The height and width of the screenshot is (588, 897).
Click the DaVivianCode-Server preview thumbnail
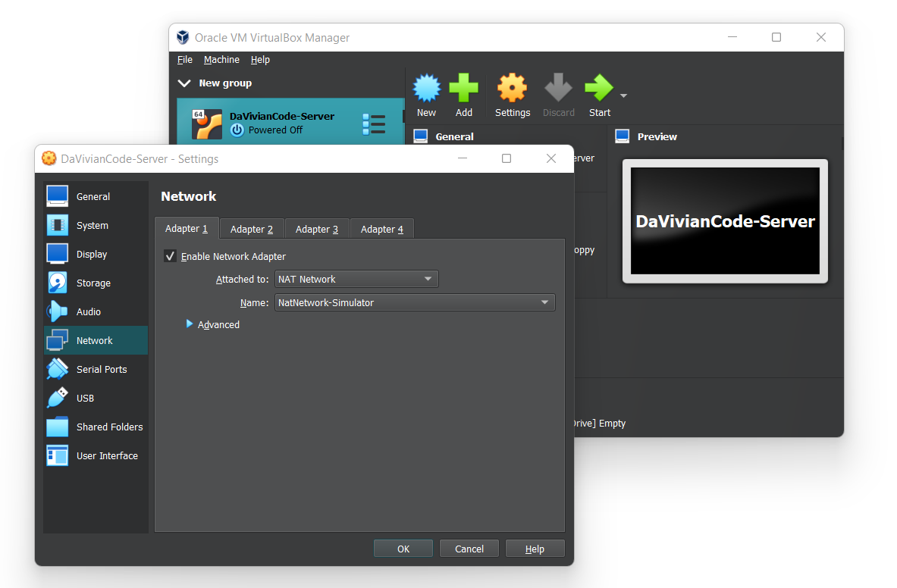(725, 221)
